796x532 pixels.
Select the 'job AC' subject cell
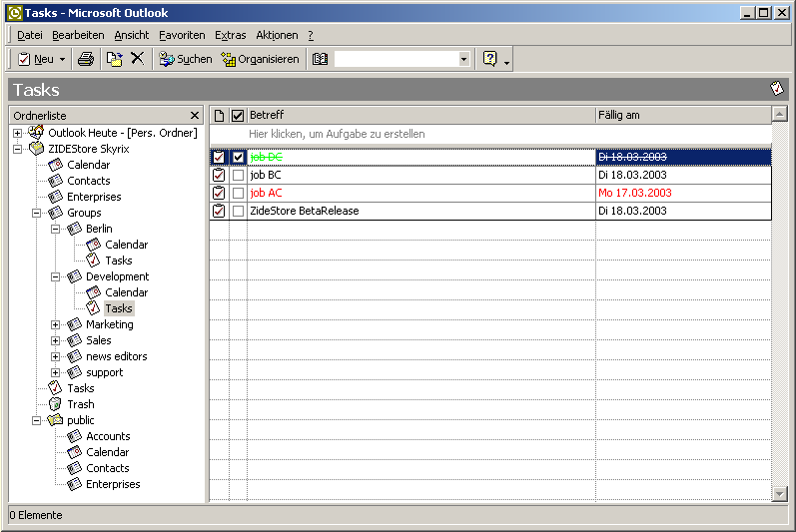pos(420,193)
